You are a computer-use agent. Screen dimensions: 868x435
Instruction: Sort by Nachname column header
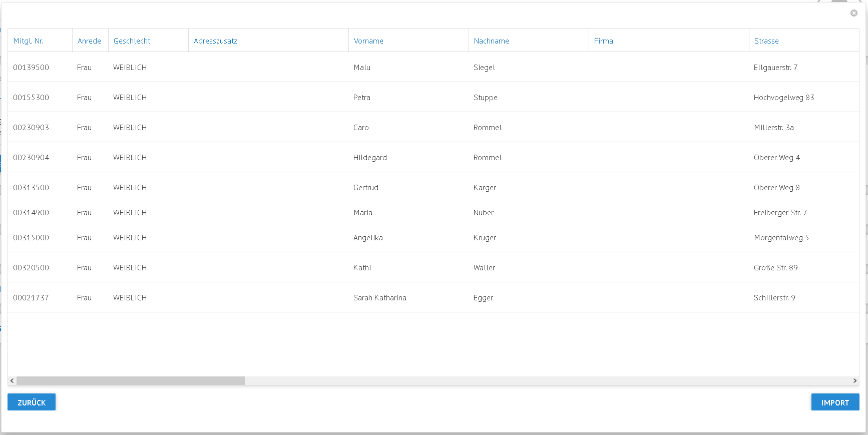click(x=491, y=41)
